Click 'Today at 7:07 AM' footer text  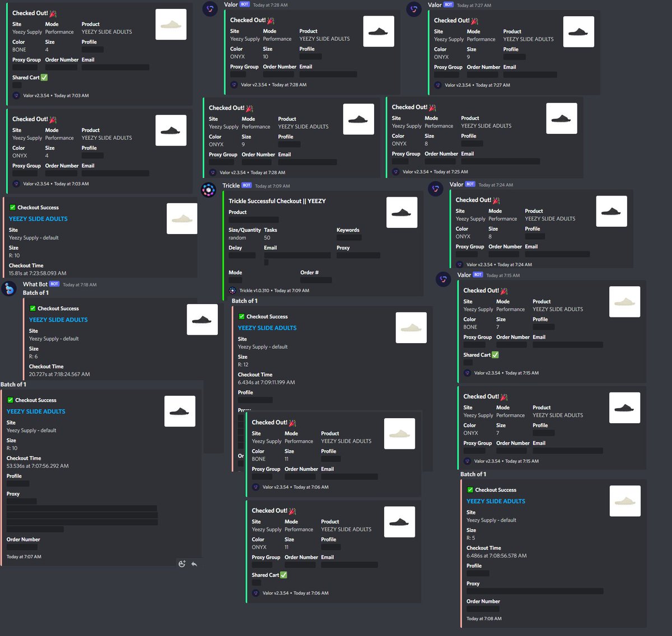coord(24,556)
